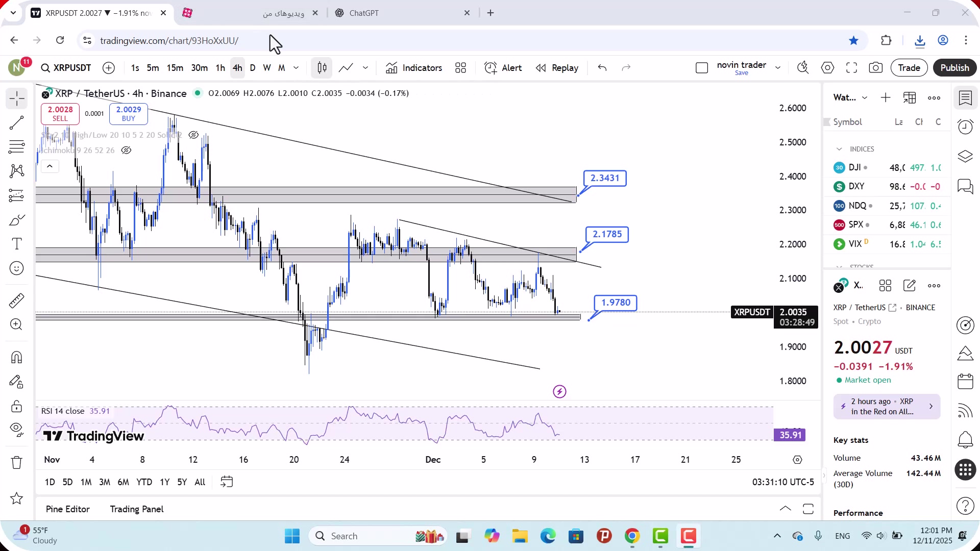The height and width of the screenshot is (551, 980).
Task: Click the 2.0029 BUY button
Action: point(129,114)
